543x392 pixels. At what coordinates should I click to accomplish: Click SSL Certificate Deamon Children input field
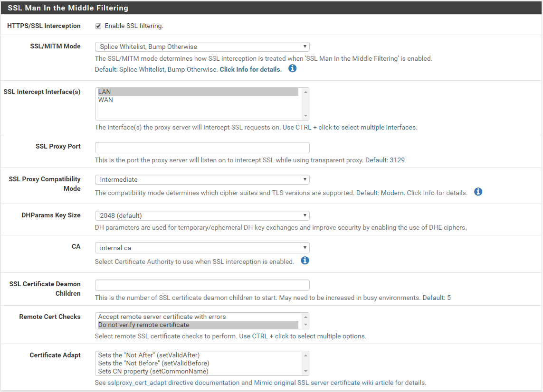[202, 285]
